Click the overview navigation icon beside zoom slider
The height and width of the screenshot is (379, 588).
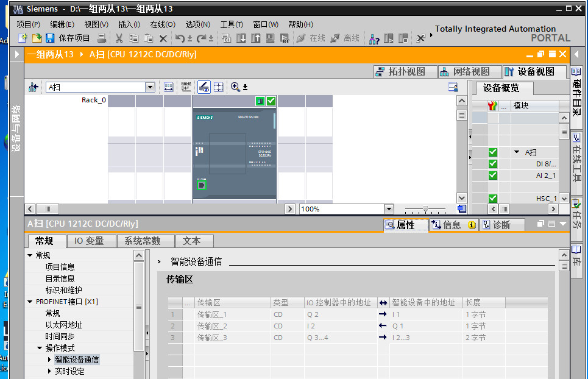tap(462, 209)
